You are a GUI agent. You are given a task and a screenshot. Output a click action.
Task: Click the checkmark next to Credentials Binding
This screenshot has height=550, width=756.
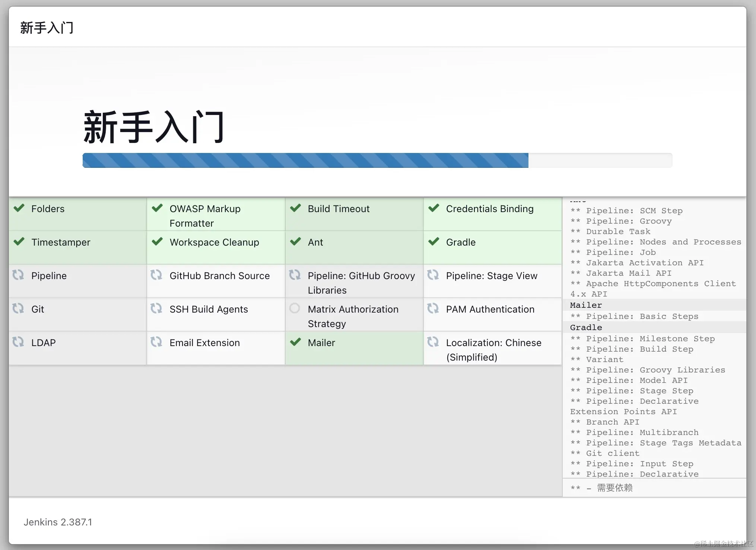pyautogui.click(x=433, y=208)
